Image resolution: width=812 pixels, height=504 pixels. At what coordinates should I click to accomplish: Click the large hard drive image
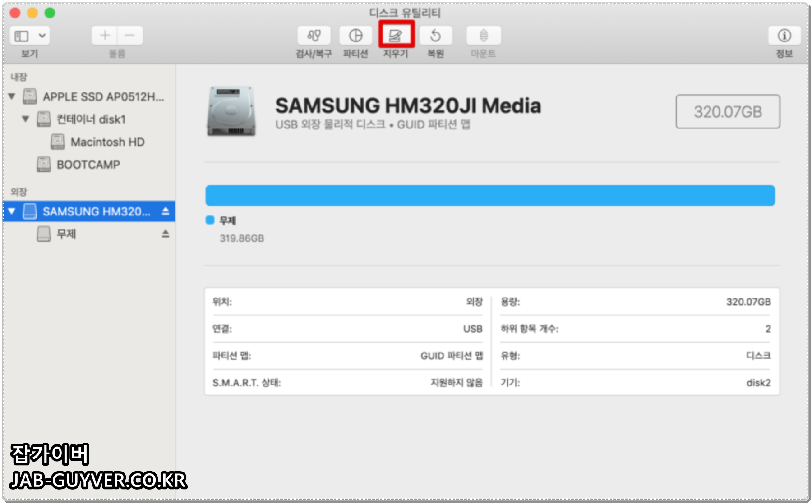pyautogui.click(x=231, y=111)
